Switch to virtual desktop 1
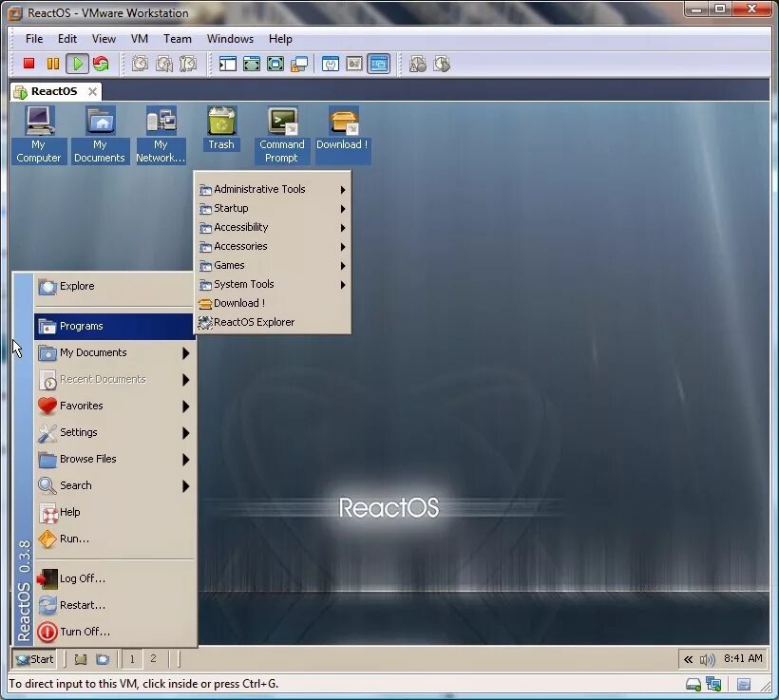The height and width of the screenshot is (700, 779). 132,659
